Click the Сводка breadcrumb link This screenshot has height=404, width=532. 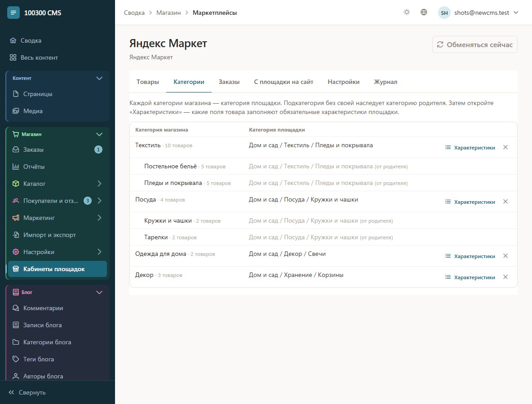134,13
